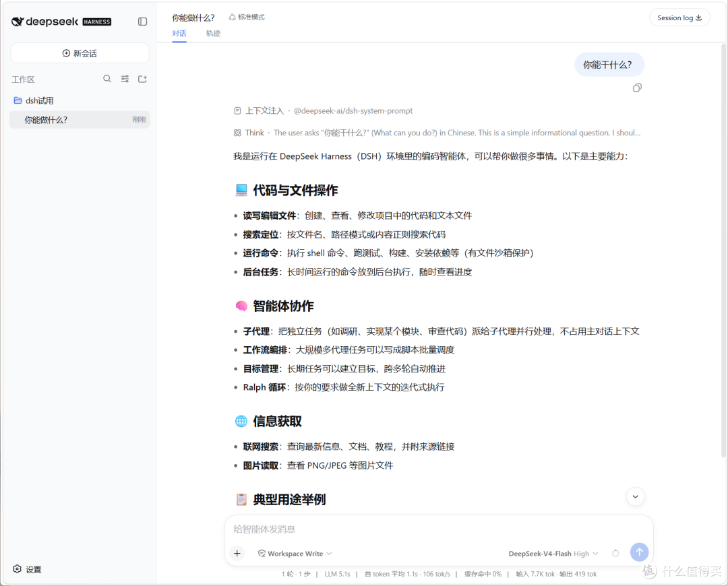Image resolution: width=728 pixels, height=586 pixels.
Task: Switch to the 轨迹 tab
Action: pyautogui.click(x=213, y=34)
